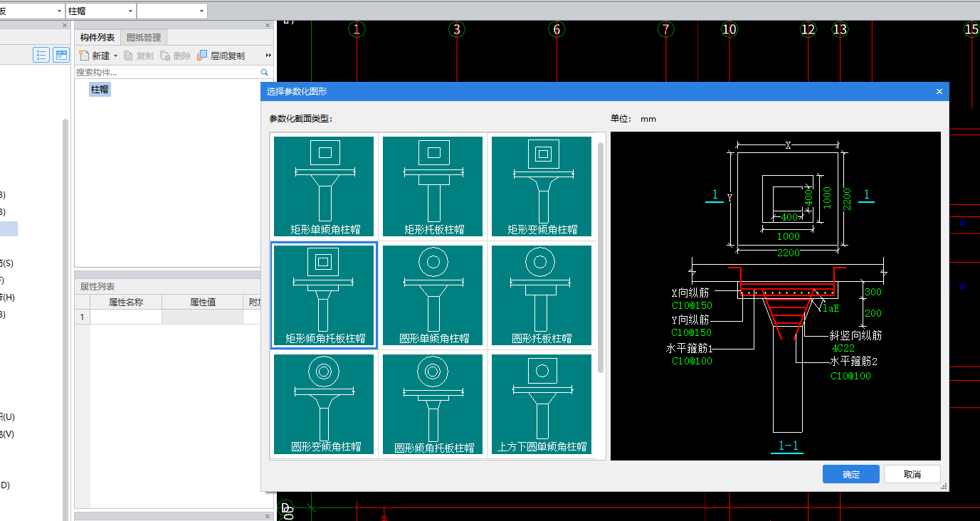Choose the 矩形变倾角柱帽 shape
The image size is (980, 521).
542,186
